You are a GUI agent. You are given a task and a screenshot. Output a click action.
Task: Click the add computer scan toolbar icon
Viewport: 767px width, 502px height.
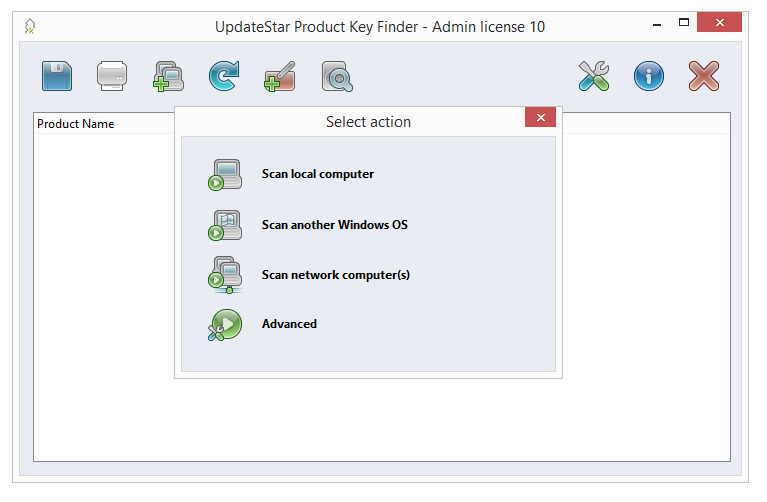pyautogui.click(x=168, y=76)
